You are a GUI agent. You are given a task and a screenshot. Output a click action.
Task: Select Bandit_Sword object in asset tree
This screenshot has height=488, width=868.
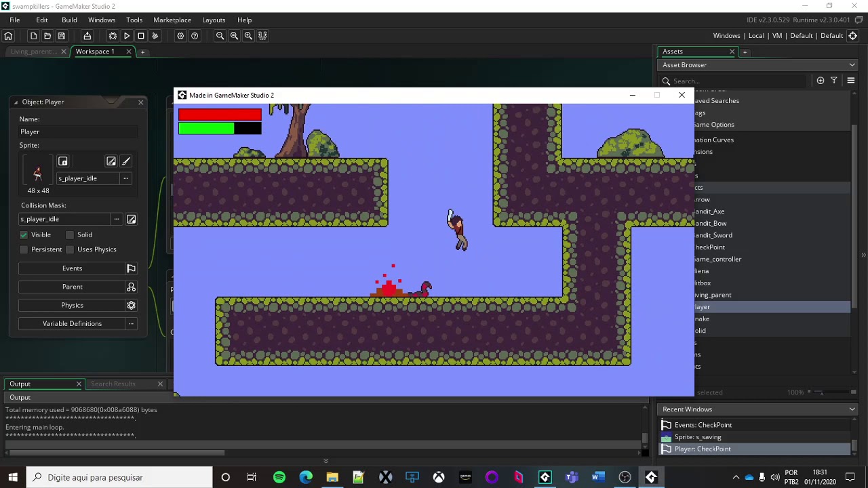click(713, 235)
